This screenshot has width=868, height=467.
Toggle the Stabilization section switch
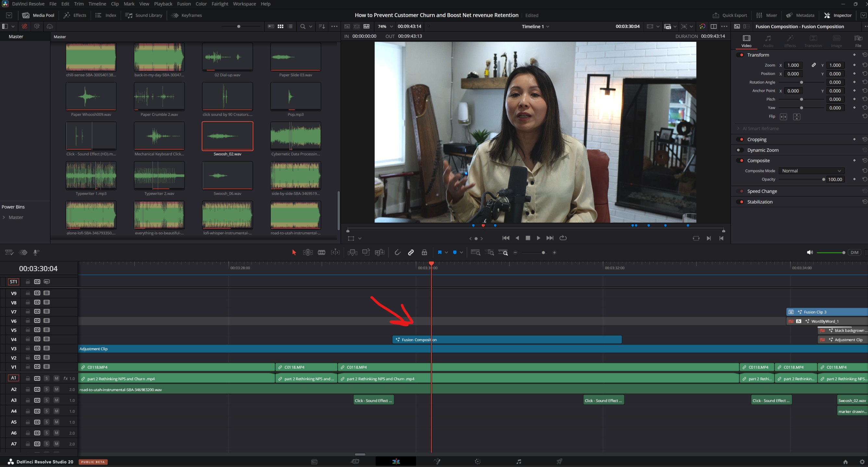coord(741,202)
